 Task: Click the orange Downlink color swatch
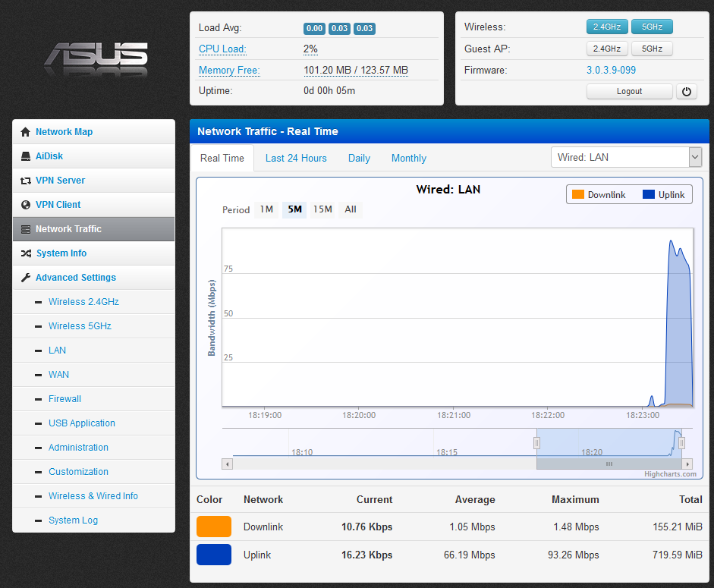(213, 527)
